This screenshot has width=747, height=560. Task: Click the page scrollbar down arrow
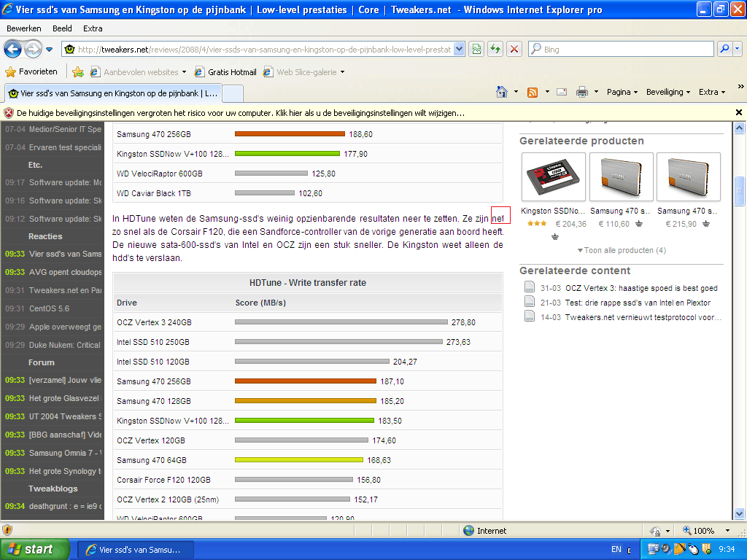click(x=739, y=514)
